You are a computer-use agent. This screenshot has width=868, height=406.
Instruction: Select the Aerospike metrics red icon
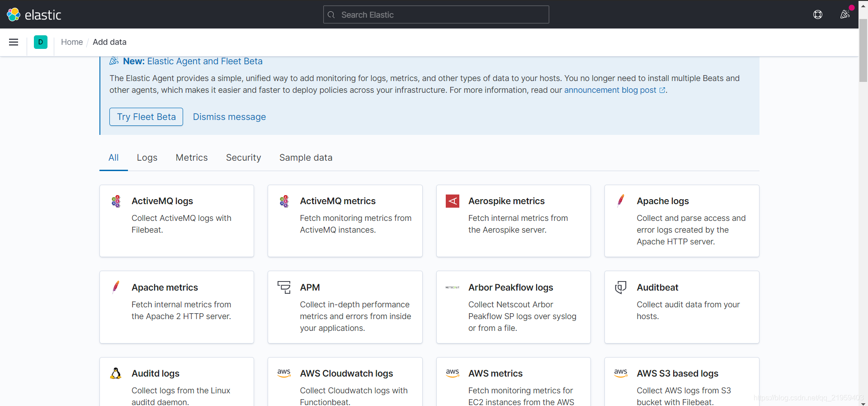[453, 201]
